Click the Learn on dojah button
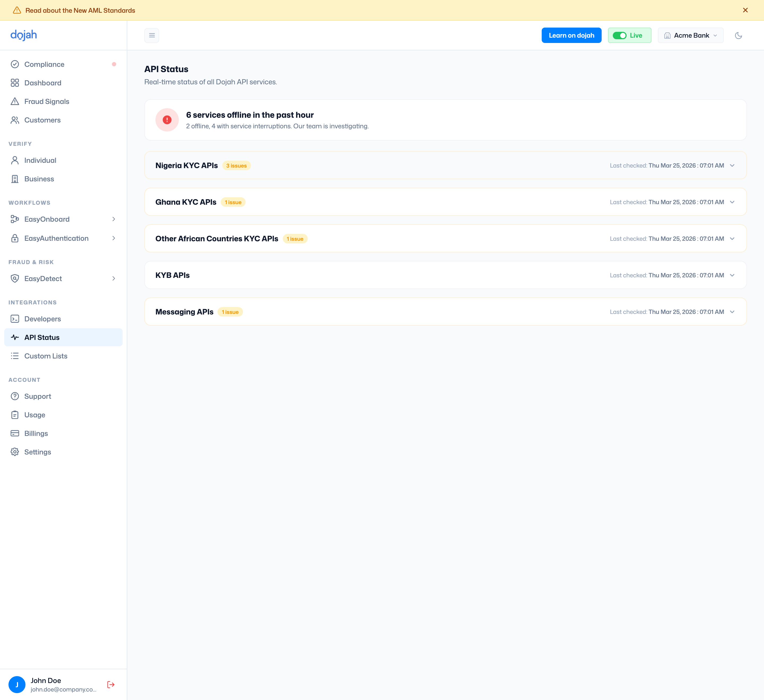This screenshot has width=764, height=700. 571,35
